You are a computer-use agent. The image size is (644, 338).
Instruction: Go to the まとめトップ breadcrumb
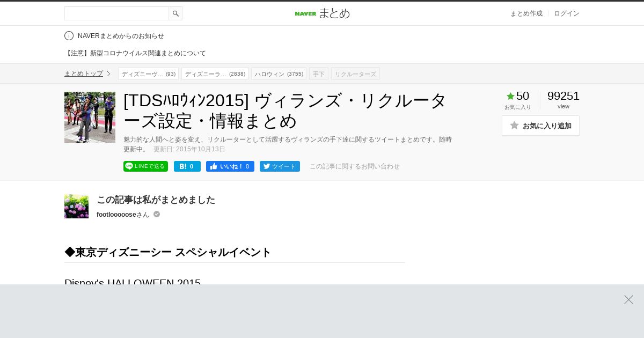pos(84,74)
